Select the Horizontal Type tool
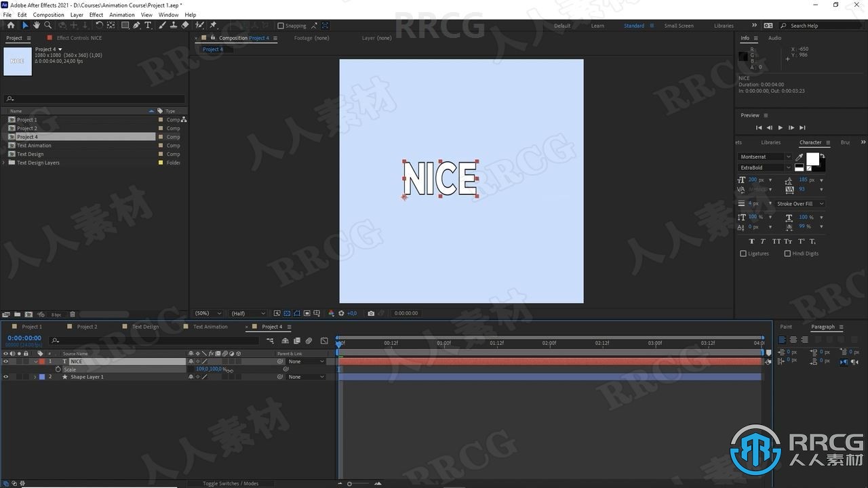This screenshot has height=488, width=868. (x=148, y=25)
